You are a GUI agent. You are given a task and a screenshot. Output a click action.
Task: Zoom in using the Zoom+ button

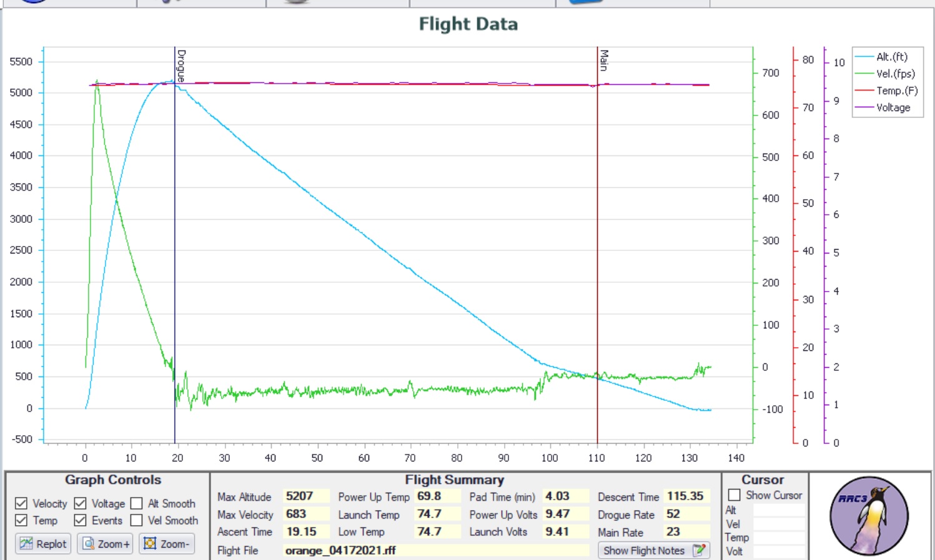click(106, 544)
